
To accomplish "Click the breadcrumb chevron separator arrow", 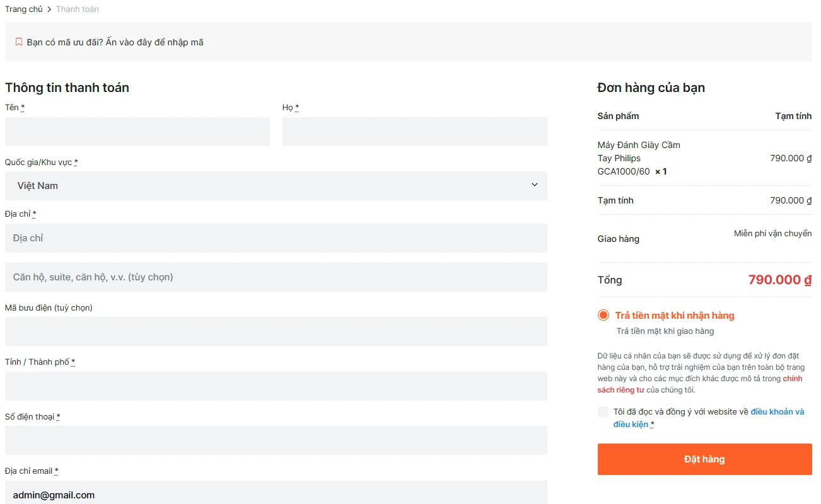I will [x=49, y=9].
